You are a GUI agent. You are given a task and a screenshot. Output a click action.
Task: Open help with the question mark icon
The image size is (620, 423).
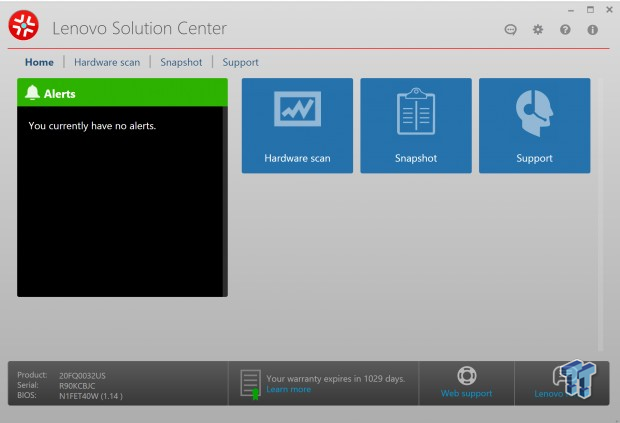point(565,30)
